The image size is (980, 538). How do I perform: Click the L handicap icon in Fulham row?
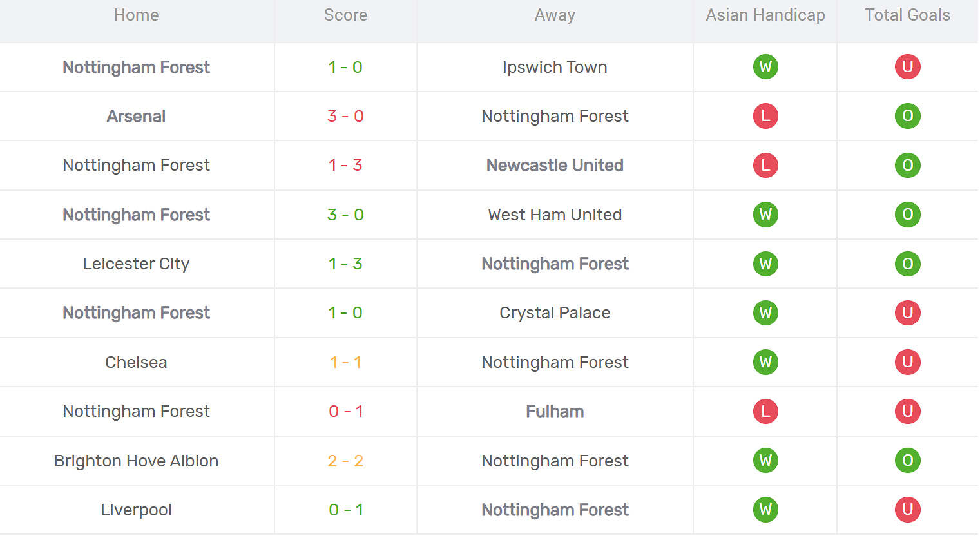[765, 412]
